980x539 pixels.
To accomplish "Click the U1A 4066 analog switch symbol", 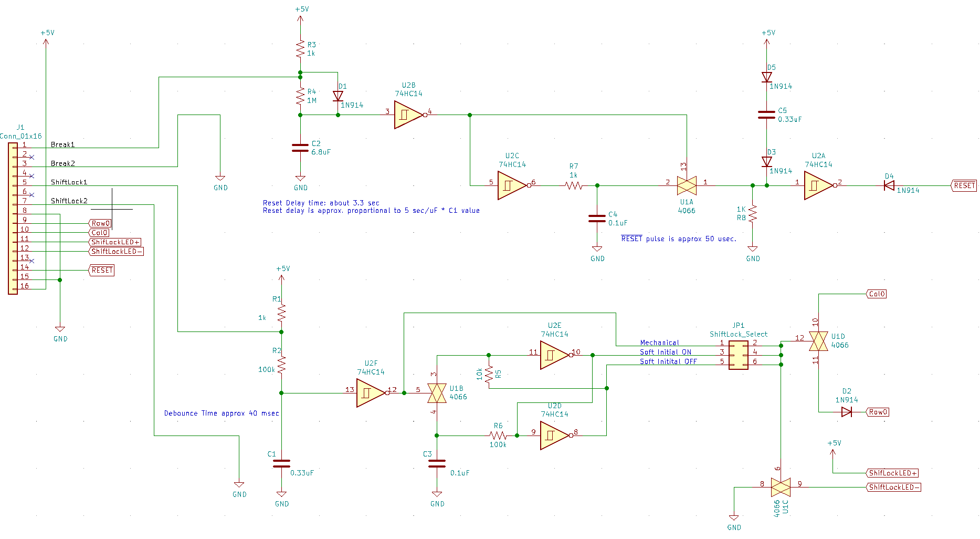I will [687, 185].
